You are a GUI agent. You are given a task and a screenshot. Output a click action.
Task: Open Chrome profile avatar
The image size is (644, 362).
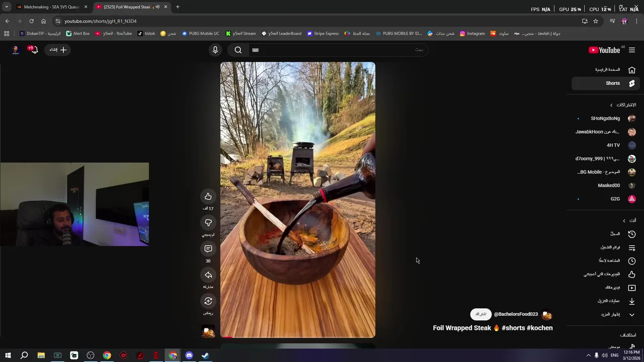tap(624, 21)
